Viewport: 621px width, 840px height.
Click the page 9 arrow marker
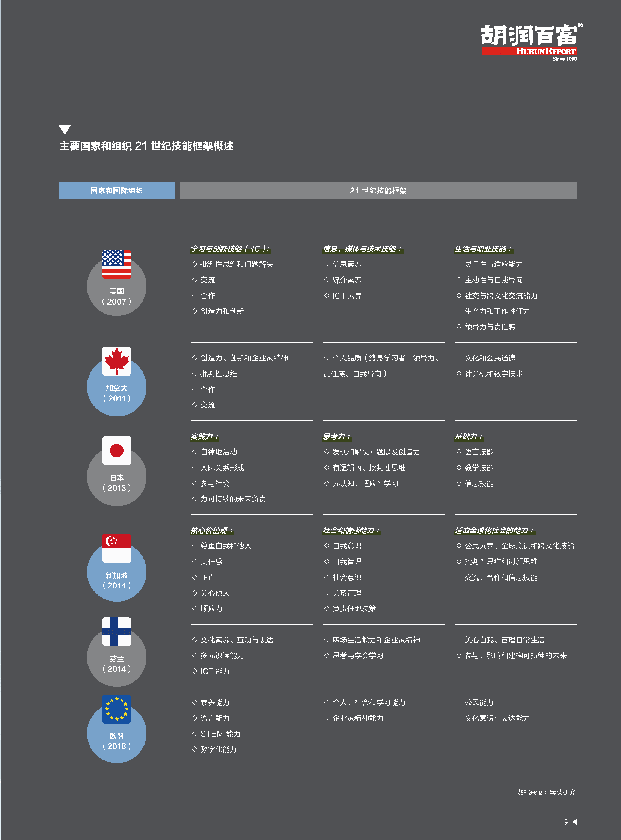click(x=574, y=822)
